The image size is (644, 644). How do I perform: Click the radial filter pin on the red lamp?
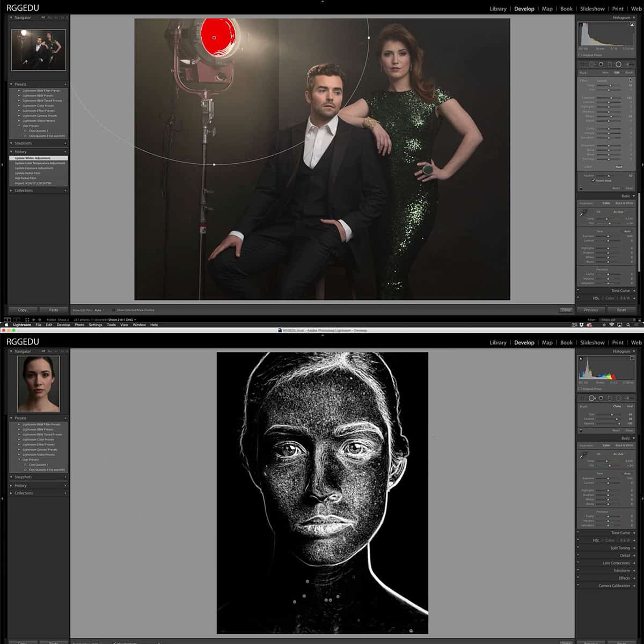tap(214, 38)
